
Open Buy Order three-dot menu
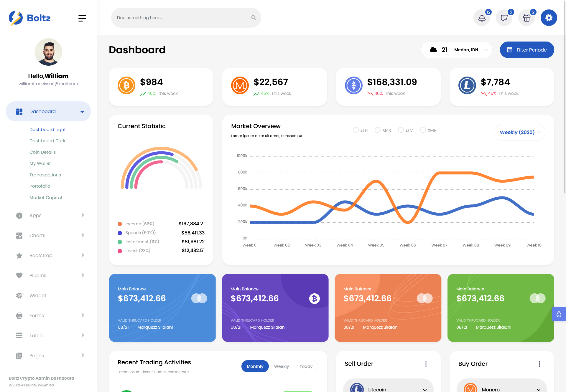tap(539, 364)
